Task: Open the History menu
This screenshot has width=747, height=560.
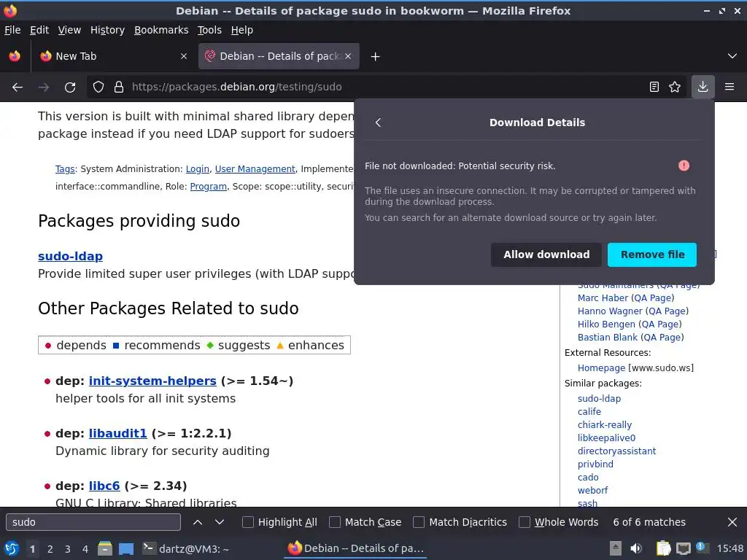Action: [x=107, y=30]
